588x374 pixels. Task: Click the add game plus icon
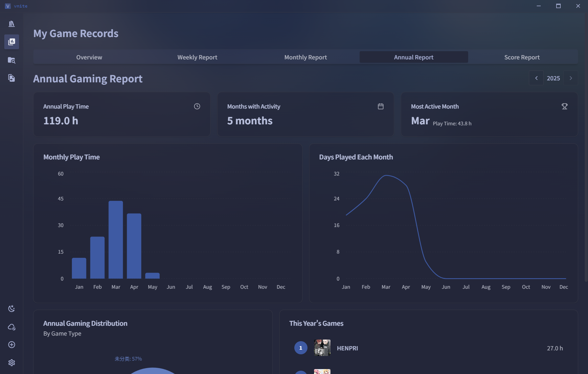[x=11, y=344]
